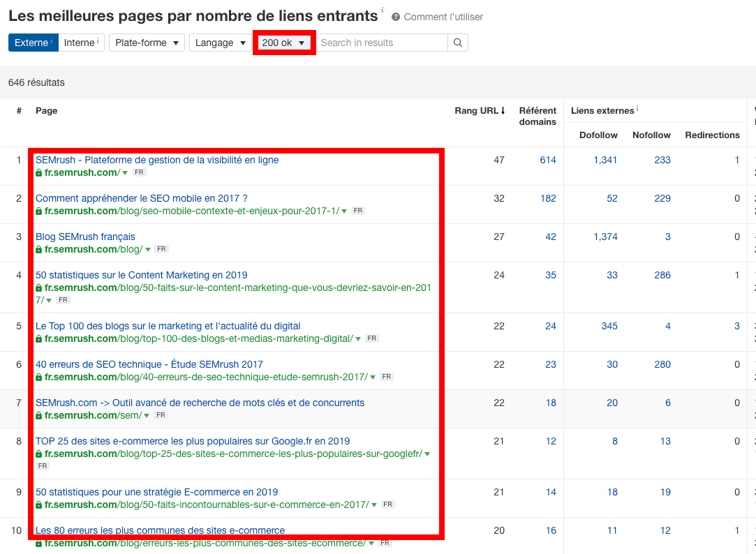
Task: Open the Plate-forme dropdown
Action: coord(147,43)
